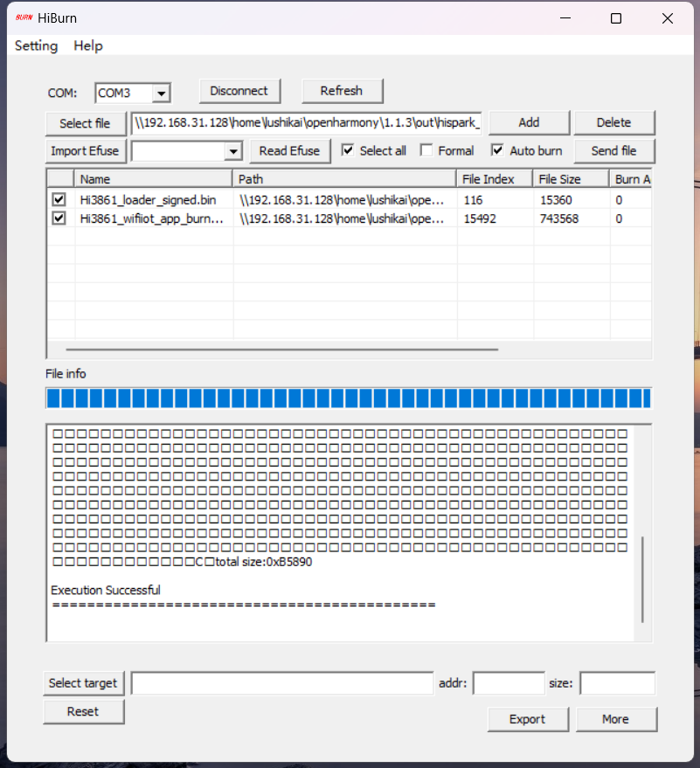Click the addr input field
700x768 pixels.
pos(509,683)
